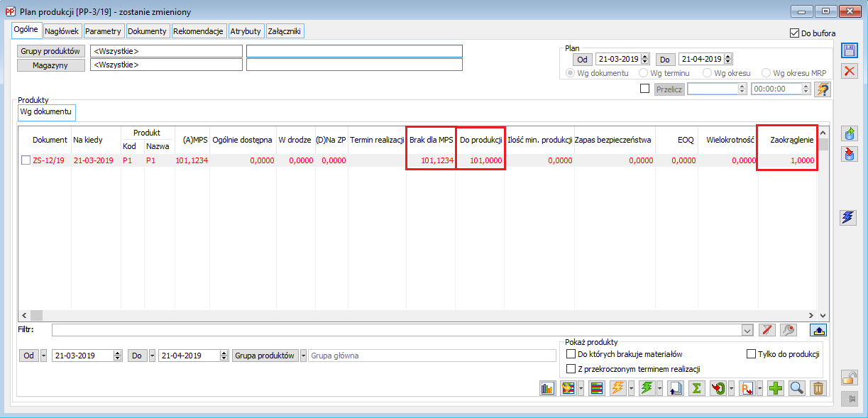The width and height of the screenshot is (868, 418).
Task: Enable Tylko do produkcji checkbox
Action: point(752,354)
